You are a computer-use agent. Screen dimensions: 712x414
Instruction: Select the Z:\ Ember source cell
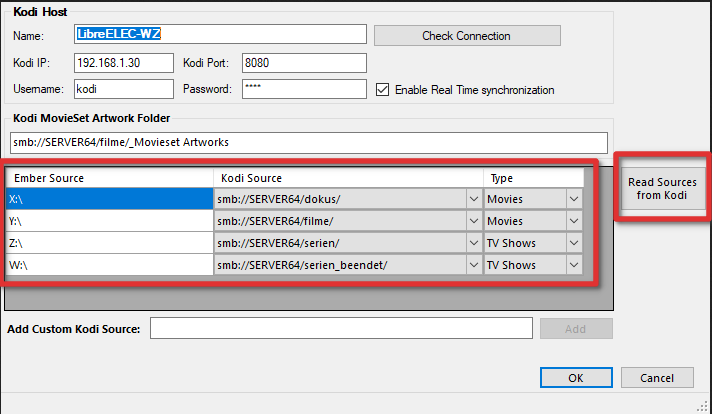(x=109, y=243)
